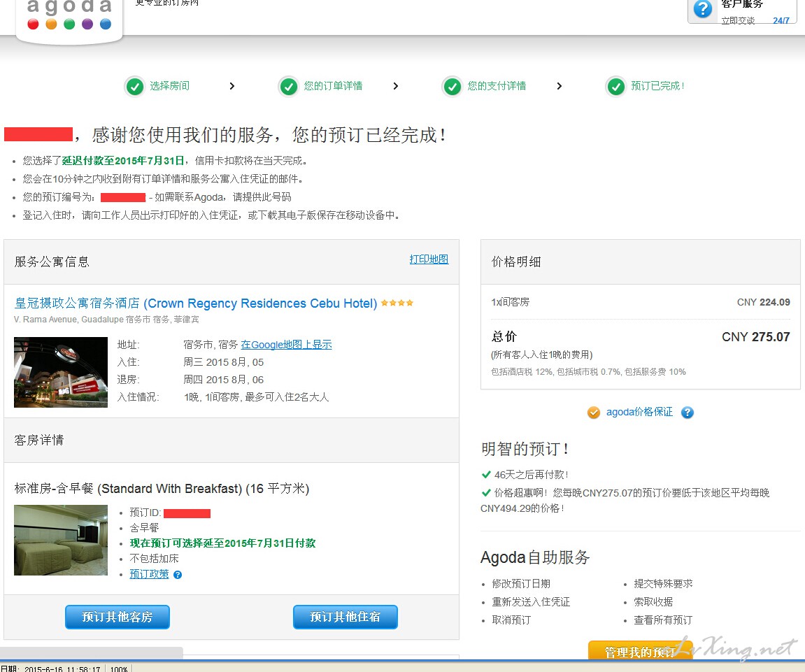Open the standard room thumbnail photo
The width and height of the screenshot is (805, 672).
[x=61, y=540]
